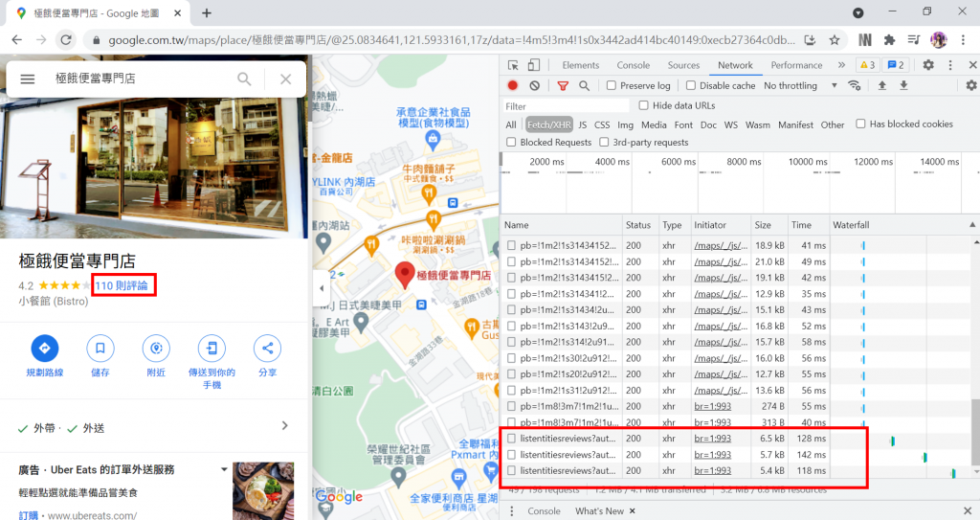Activate DevTools inspect element picker icon
The image size is (980, 520).
[513, 65]
